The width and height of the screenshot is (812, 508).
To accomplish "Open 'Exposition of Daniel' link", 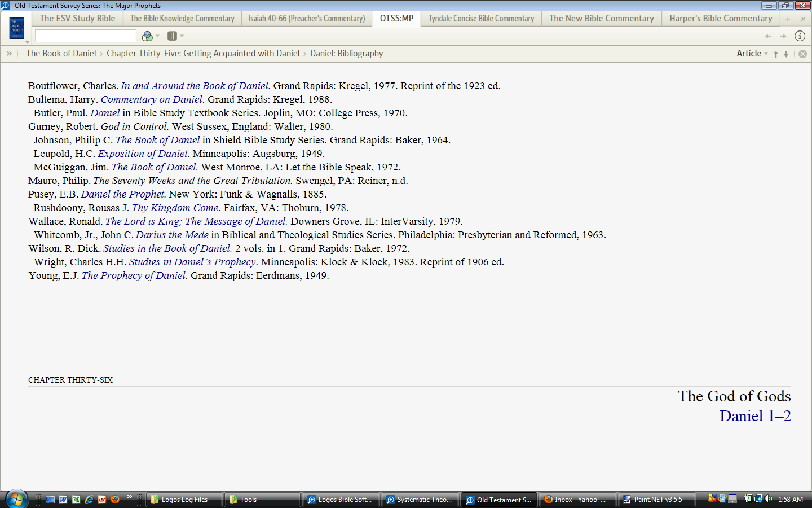I will pos(144,154).
